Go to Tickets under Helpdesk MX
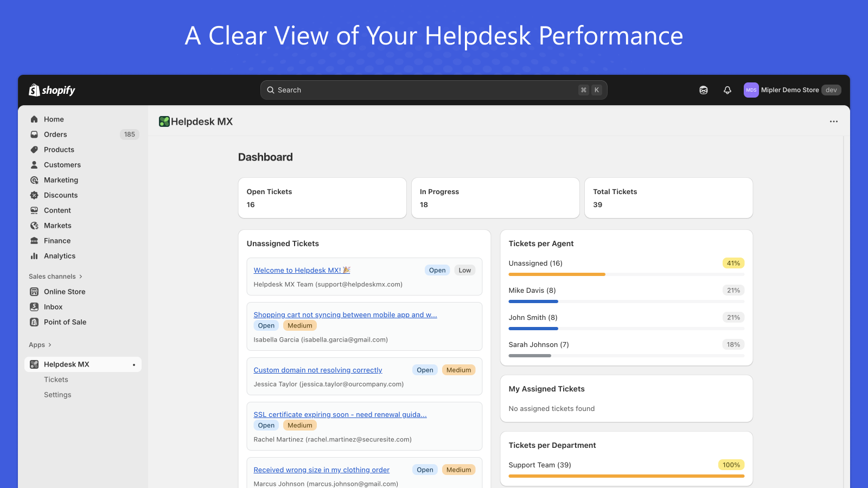This screenshot has height=488, width=868. tap(56, 380)
